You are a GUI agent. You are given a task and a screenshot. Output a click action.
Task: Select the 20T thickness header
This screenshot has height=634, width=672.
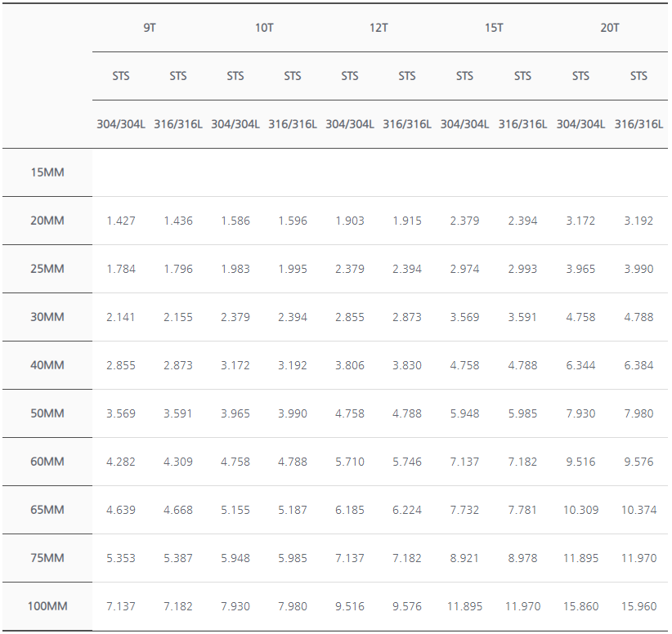click(609, 28)
